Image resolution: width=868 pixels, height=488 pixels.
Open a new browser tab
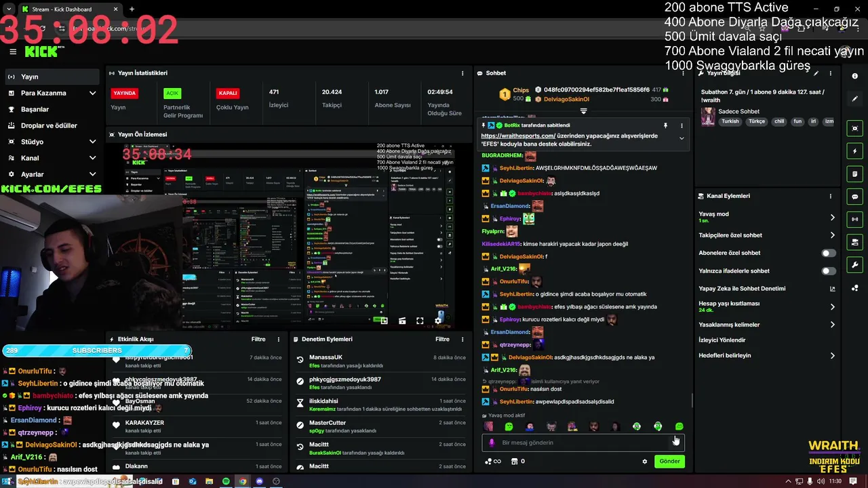coord(132,9)
